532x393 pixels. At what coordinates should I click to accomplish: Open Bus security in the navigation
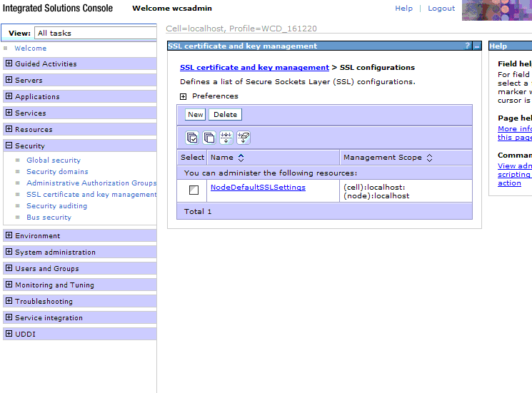(x=49, y=218)
